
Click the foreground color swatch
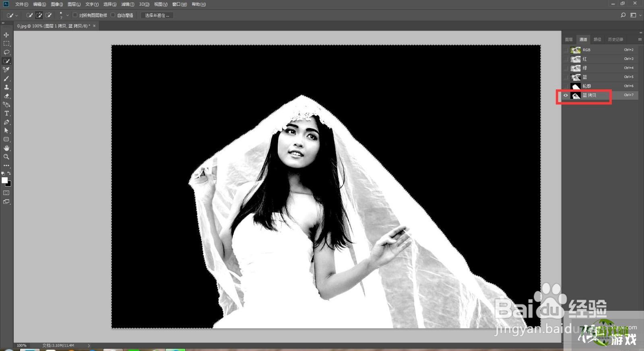(4, 180)
